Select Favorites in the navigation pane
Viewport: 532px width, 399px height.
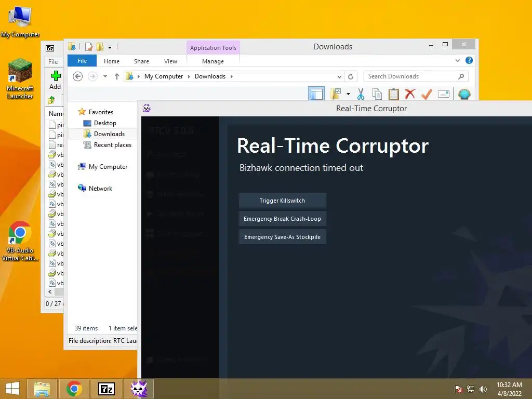101,112
